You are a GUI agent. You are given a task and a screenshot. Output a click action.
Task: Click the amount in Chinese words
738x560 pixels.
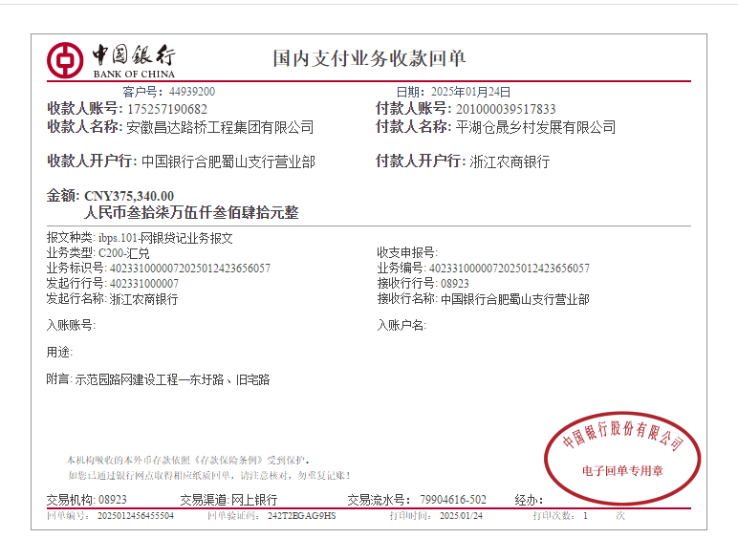pos(191,213)
